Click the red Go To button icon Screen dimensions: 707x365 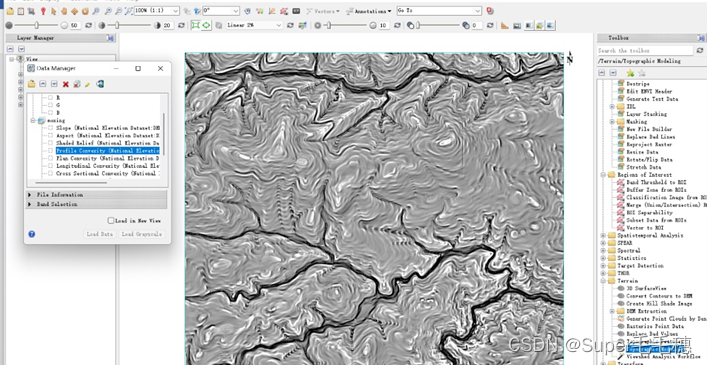(490, 11)
